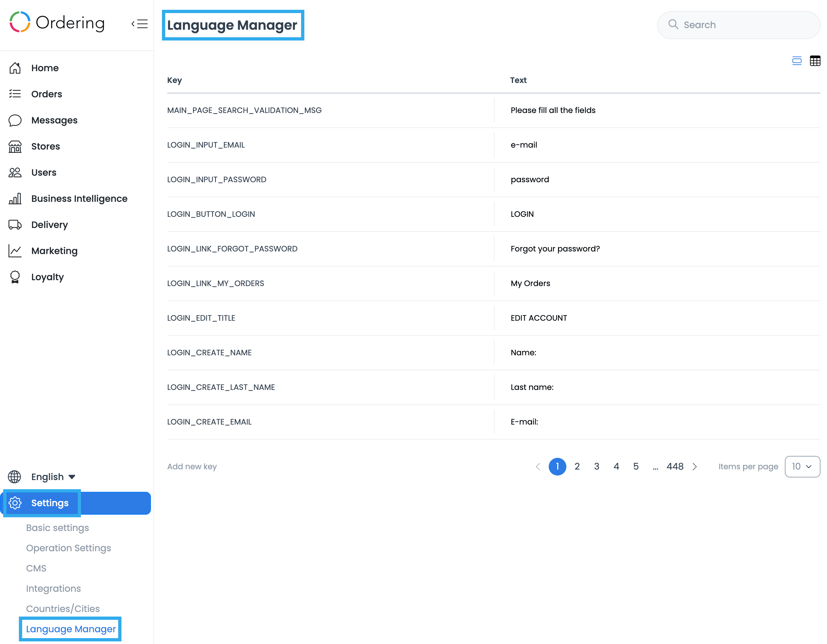This screenshot has width=827, height=644.
Task: Edit the Forgot your password? text
Action: pos(555,249)
